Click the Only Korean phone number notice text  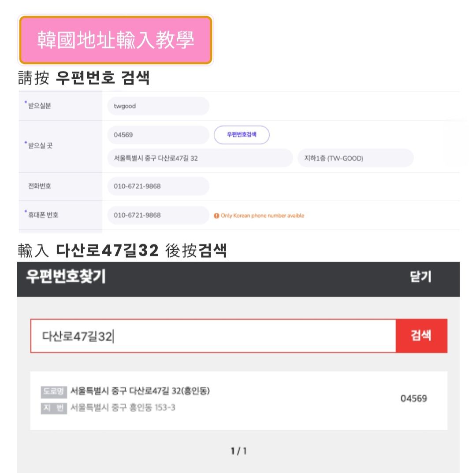[x=262, y=216]
